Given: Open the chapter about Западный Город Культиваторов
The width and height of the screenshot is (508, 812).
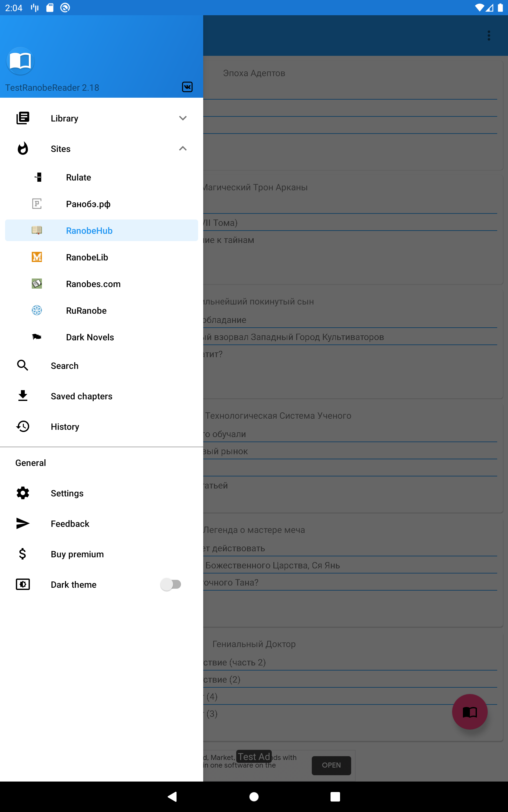Looking at the screenshot, I should (x=350, y=337).
